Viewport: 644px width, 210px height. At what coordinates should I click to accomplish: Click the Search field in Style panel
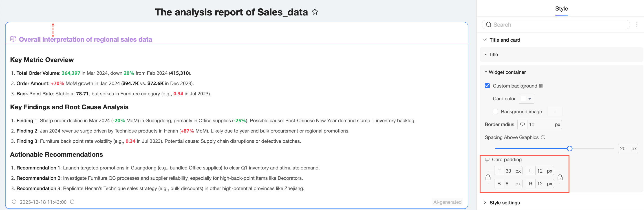558,25
